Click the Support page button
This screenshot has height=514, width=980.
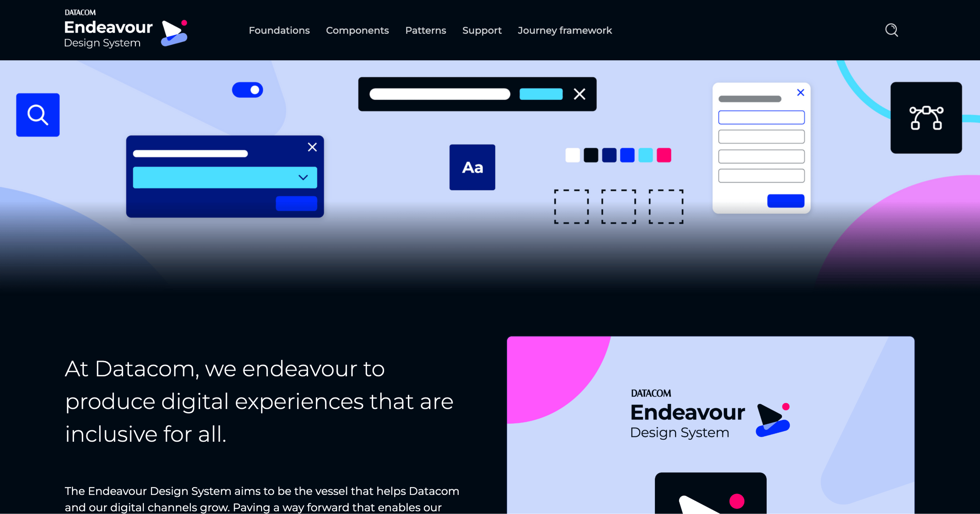point(482,30)
